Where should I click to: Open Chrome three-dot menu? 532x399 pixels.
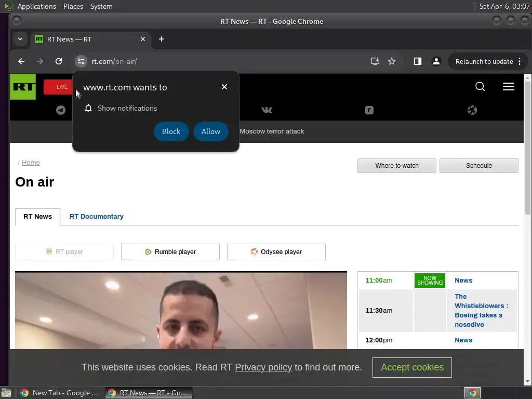[520, 61]
